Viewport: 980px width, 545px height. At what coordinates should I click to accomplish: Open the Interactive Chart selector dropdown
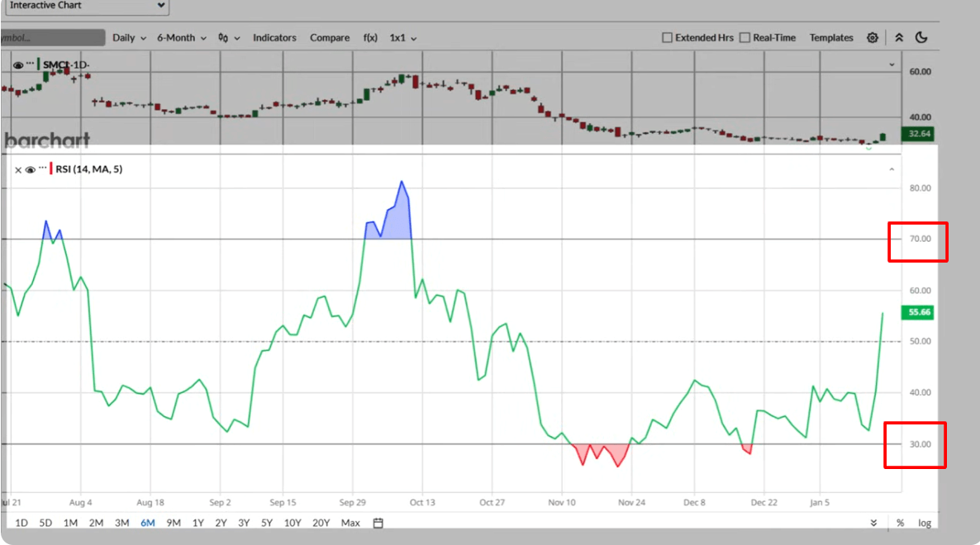coord(86,7)
